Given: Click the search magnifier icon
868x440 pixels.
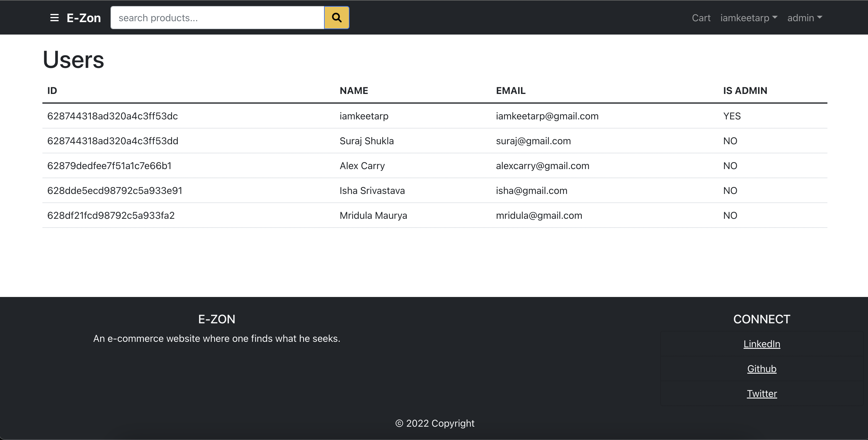Looking at the screenshot, I should 336,17.
